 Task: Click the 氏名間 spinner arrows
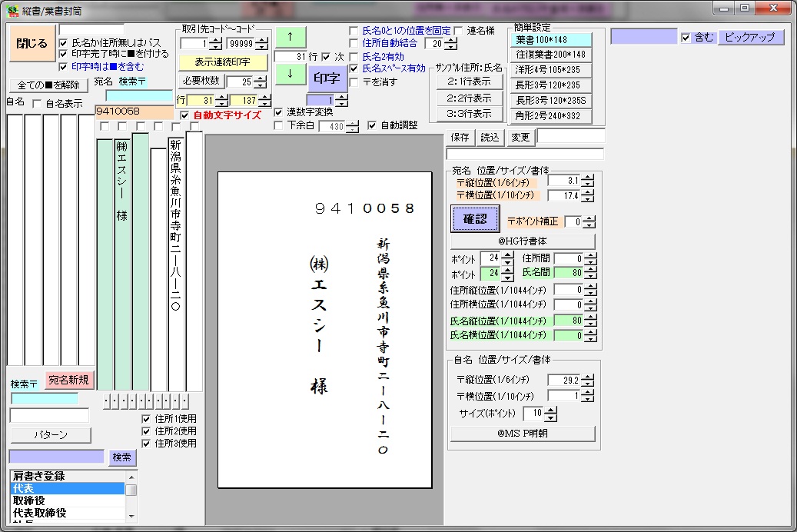coord(590,273)
